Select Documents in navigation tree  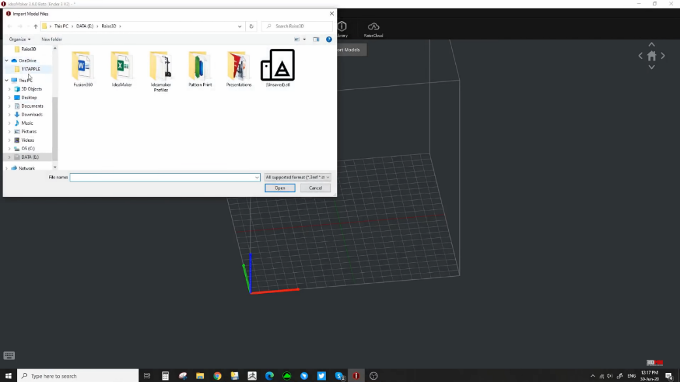coord(32,106)
